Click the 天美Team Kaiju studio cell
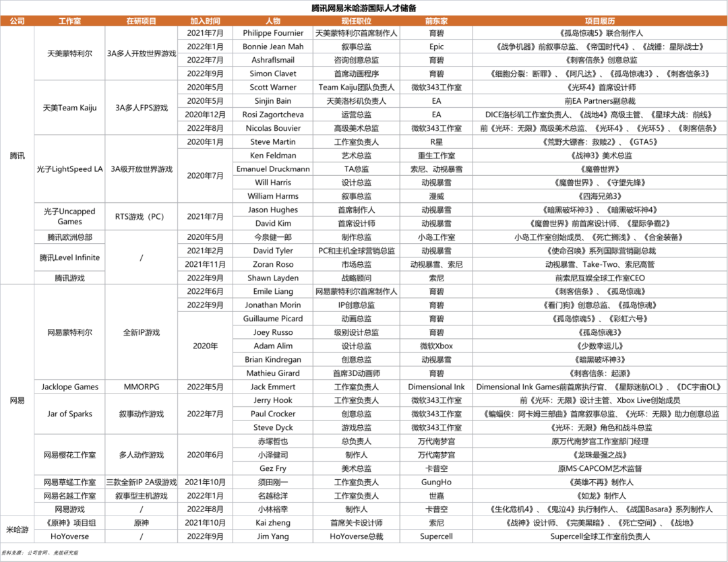 69,108
